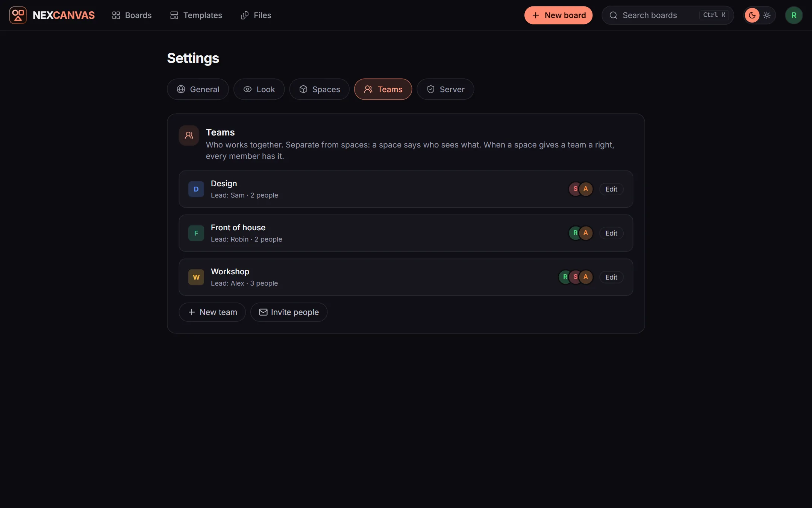
Task: Open the R user avatar menu
Action: coord(794,15)
